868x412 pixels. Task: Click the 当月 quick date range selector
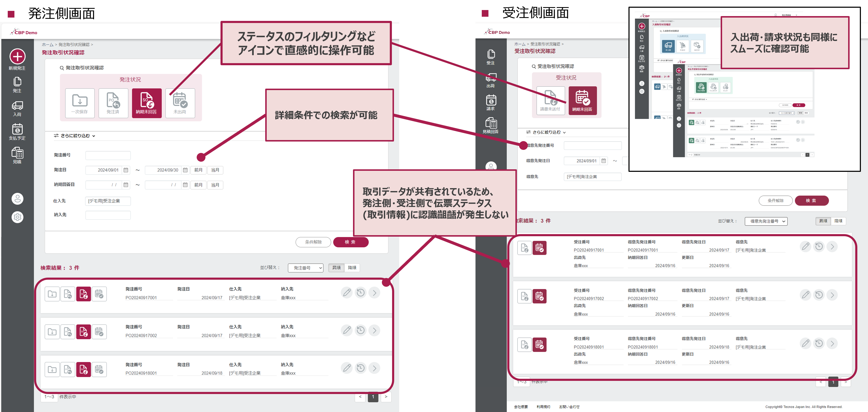(215, 170)
